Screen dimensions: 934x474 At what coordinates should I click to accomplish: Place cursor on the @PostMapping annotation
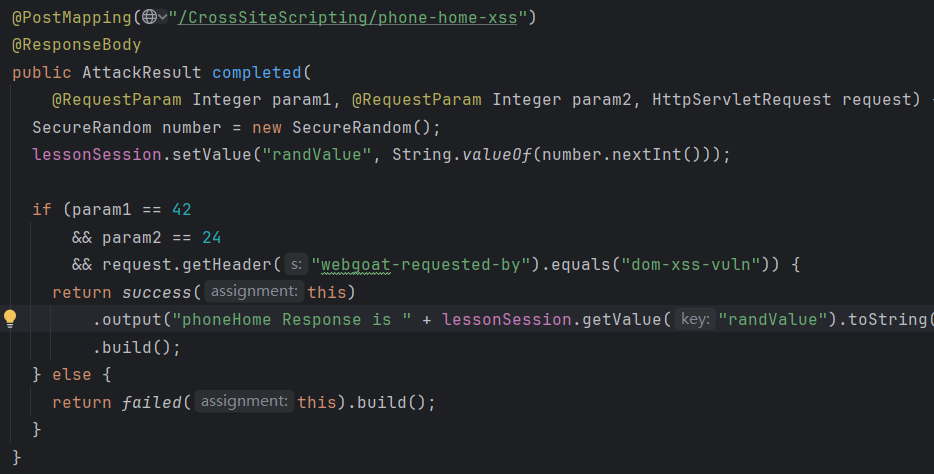click(x=72, y=17)
